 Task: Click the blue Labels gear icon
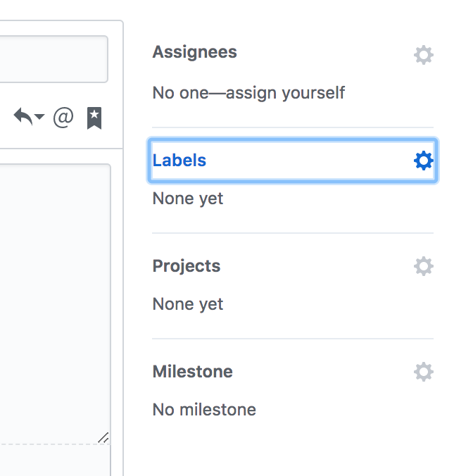424,161
